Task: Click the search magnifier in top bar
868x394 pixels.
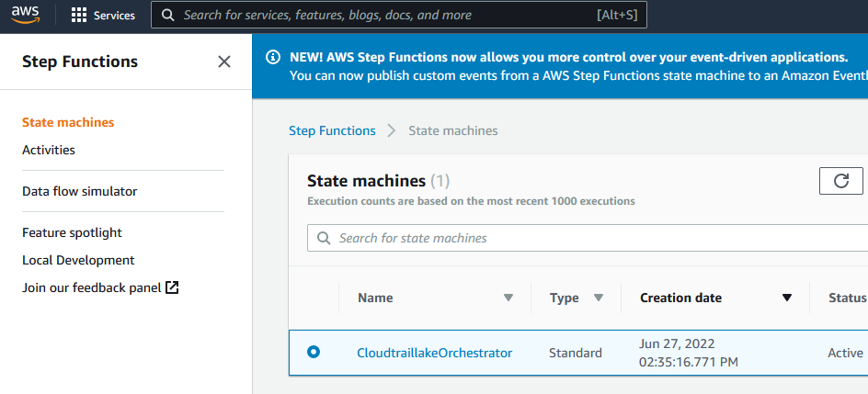Action: [x=167, y=15]
